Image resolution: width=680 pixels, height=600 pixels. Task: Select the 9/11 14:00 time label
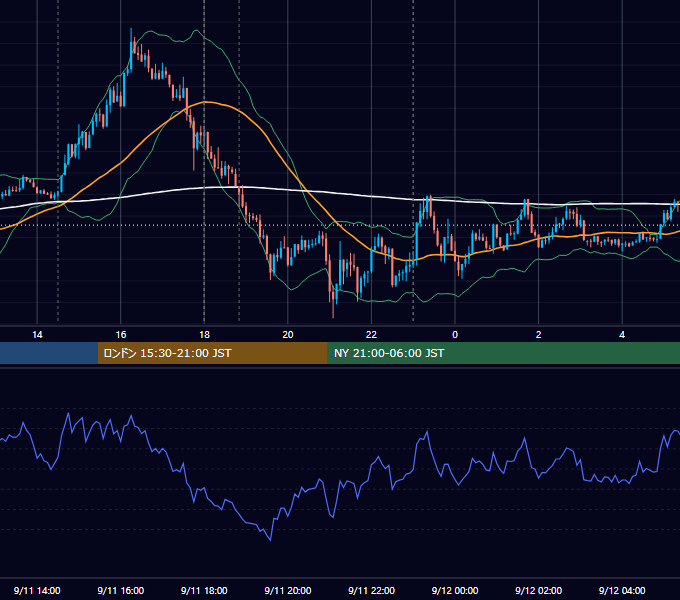point(37,590)
